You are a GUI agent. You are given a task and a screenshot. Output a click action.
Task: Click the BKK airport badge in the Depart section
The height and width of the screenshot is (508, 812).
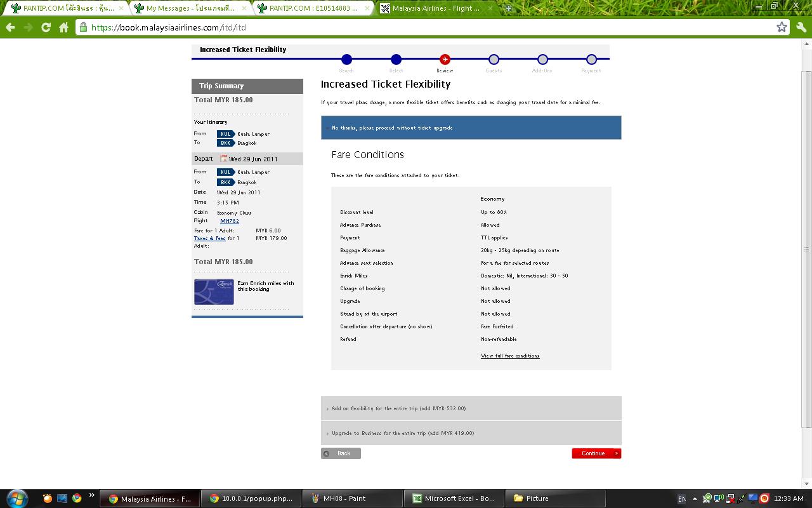226,182
